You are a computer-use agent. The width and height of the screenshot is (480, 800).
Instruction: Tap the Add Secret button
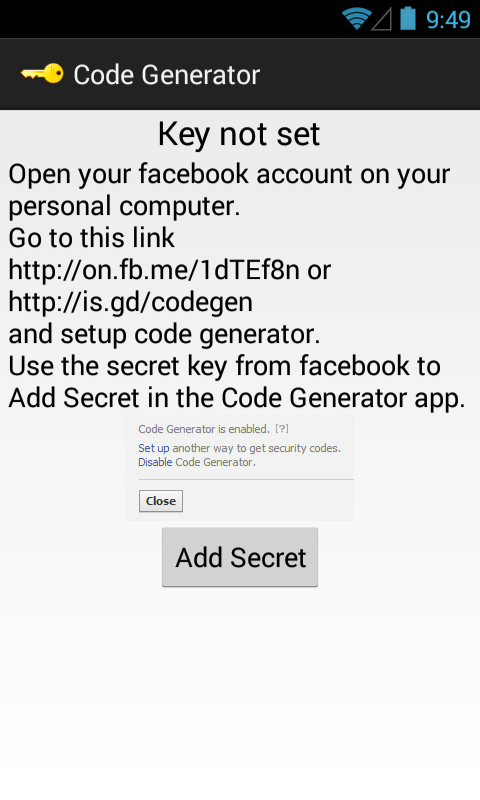pos(240,557)
